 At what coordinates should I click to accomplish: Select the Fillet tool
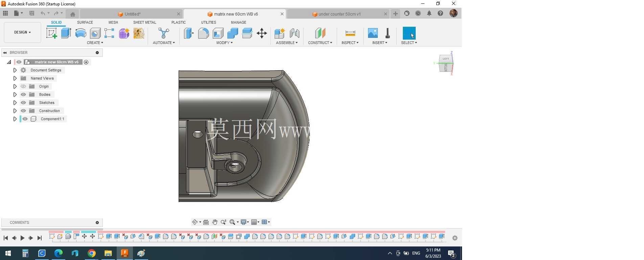[203, 33]
